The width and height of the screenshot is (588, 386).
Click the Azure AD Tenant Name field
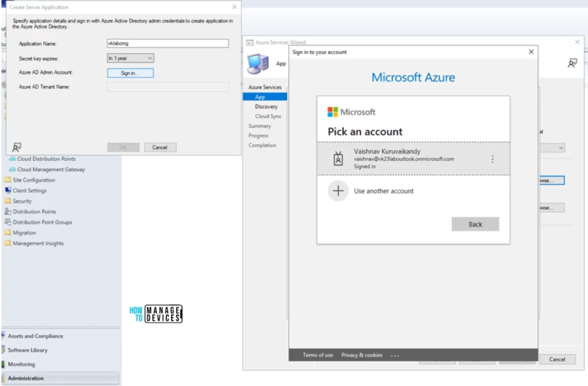pos(168,87)
